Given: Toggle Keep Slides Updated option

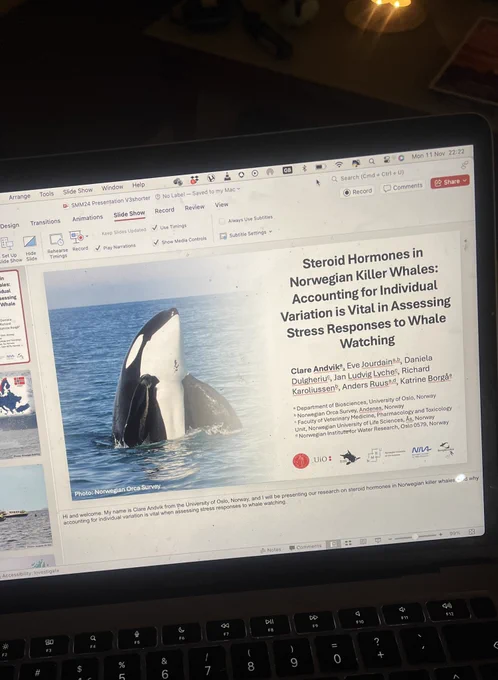Looking at the screenshot, I should coord(124,232).
